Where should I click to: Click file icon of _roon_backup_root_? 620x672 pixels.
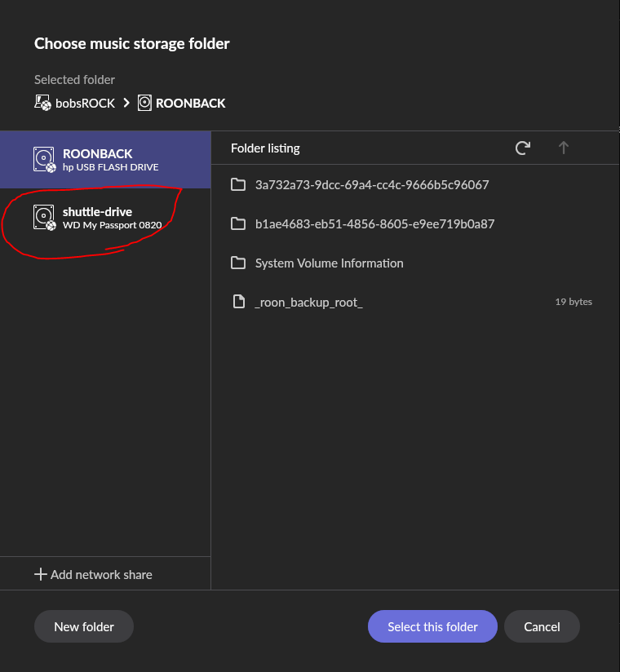(238, 302)
